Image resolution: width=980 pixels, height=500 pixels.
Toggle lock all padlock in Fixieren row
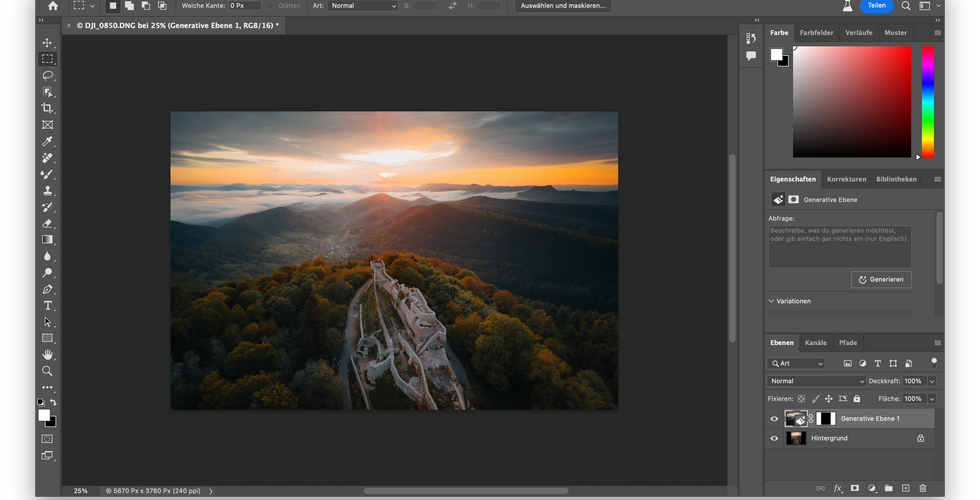[857, 398]
